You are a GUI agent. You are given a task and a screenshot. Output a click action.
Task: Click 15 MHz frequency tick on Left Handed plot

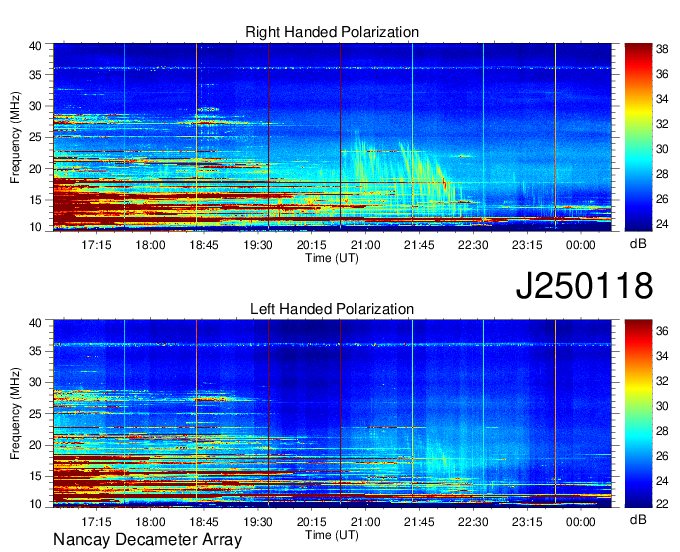(x=35, y=477)
